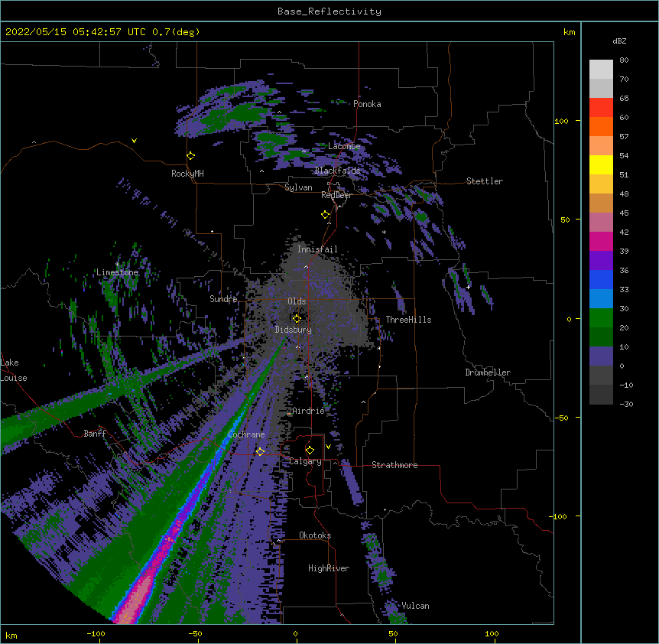Click the yellow marker below Cochrane
Screen dimensions: 659x644
coord(260,452)
